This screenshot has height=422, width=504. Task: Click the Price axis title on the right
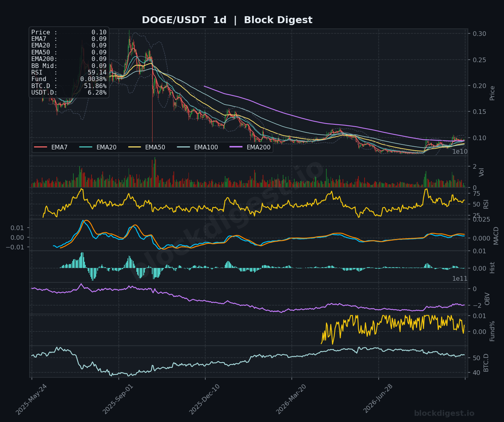click(492, 93)
